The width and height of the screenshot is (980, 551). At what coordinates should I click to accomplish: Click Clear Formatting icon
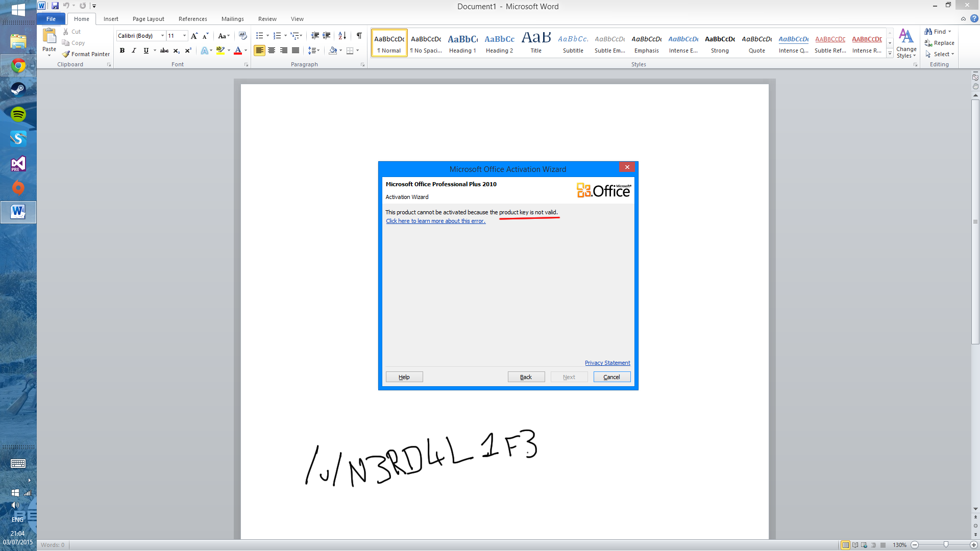(x=243, y=36)
